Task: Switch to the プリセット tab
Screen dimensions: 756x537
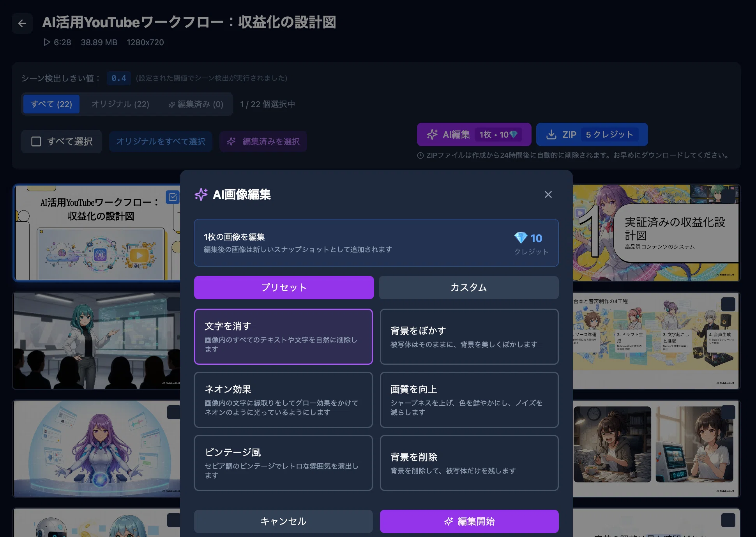Action: tap(284, 288)
